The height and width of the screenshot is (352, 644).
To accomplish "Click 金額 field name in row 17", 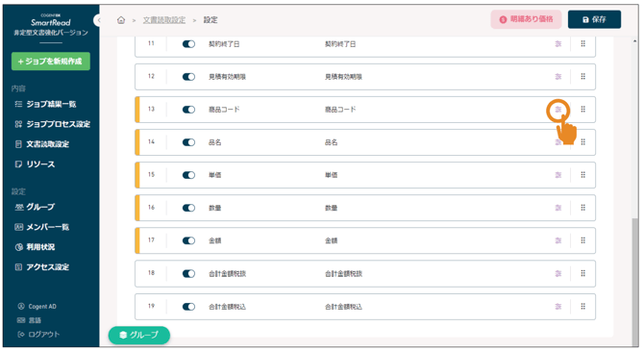I will (x=214, y=240).
